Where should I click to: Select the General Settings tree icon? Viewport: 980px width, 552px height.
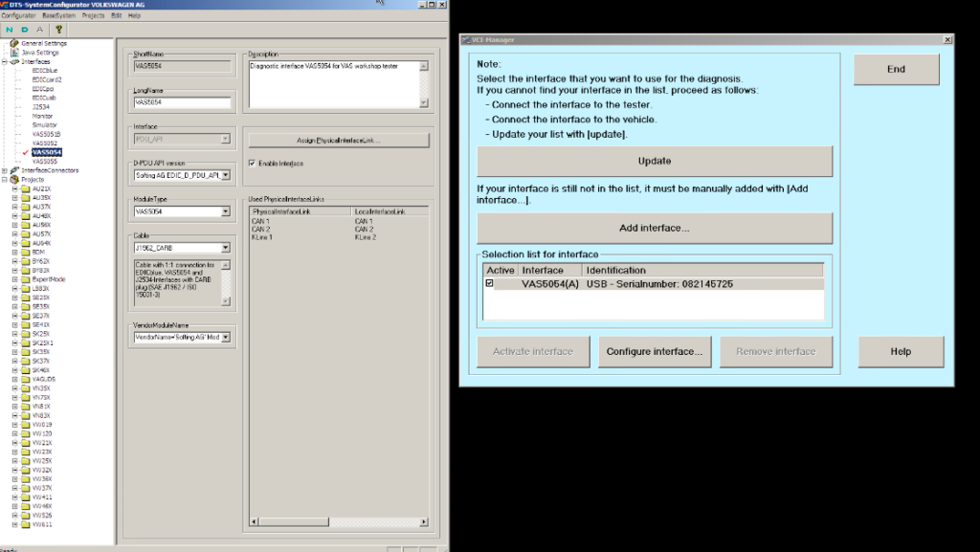[13, 43]
